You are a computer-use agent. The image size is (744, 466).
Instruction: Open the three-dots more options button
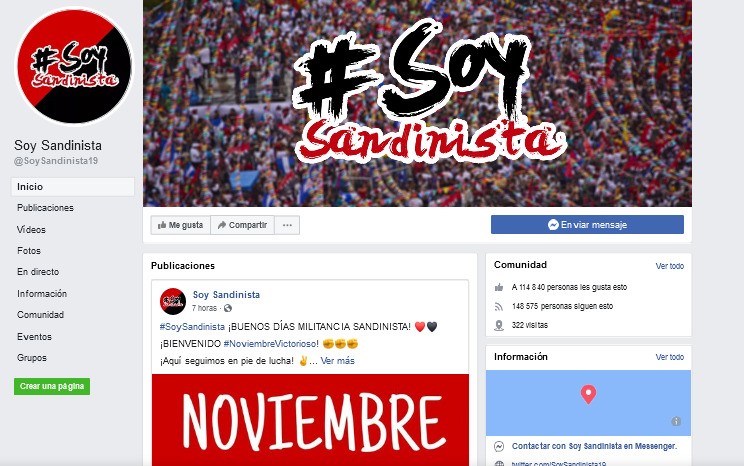(x=287, y=225)
